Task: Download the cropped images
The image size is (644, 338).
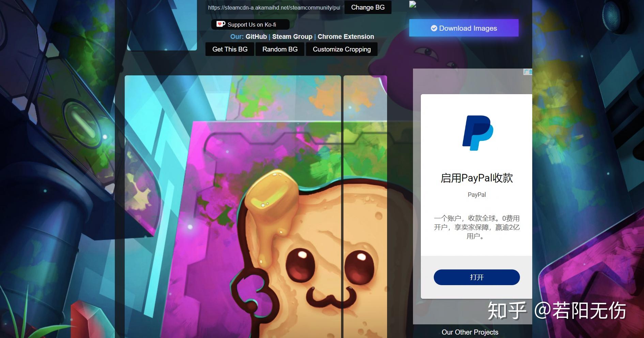Action: coord(464,28)
